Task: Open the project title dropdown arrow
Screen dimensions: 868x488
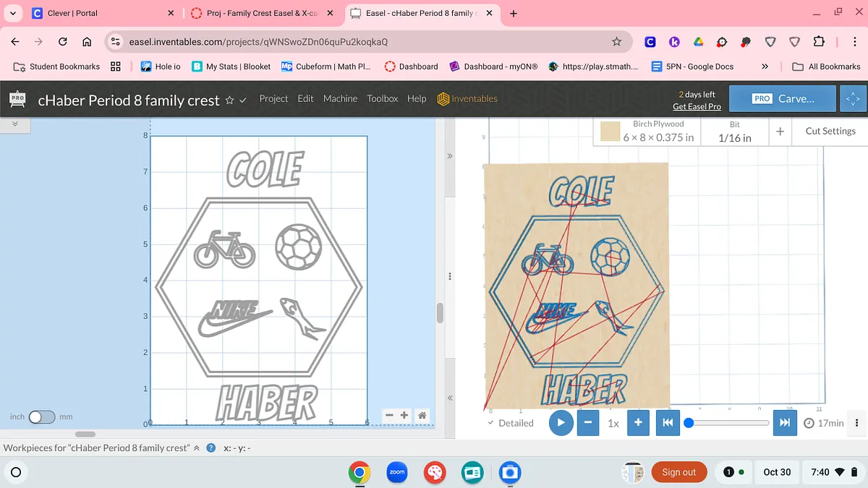Action: [x=243, y=100]
